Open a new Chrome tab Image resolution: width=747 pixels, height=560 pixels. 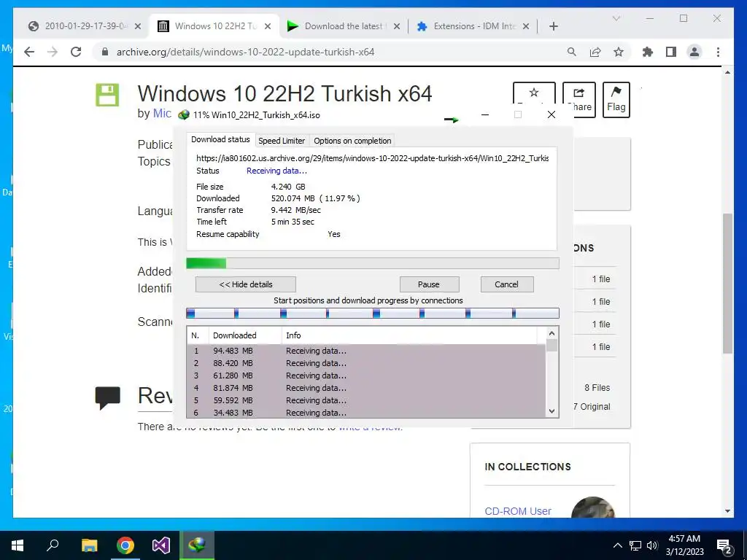click(553, 27)
